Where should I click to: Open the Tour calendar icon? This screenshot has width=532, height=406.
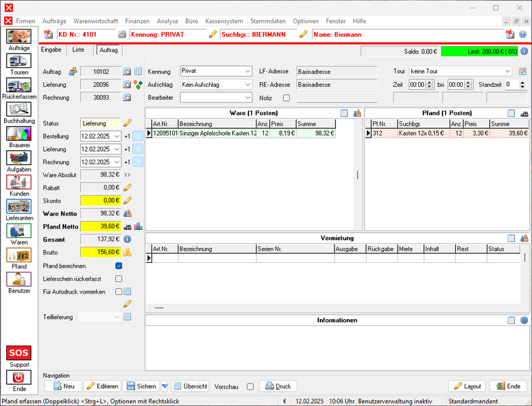[522, 71]
